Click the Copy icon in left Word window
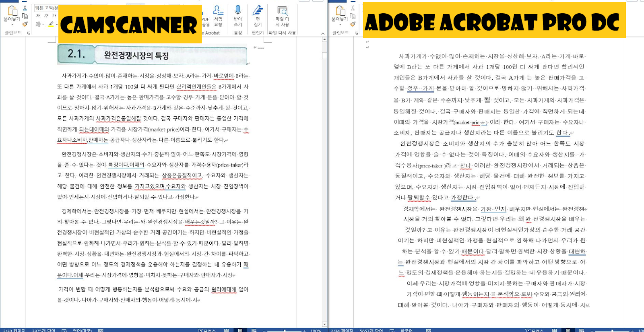 [25, 16]
